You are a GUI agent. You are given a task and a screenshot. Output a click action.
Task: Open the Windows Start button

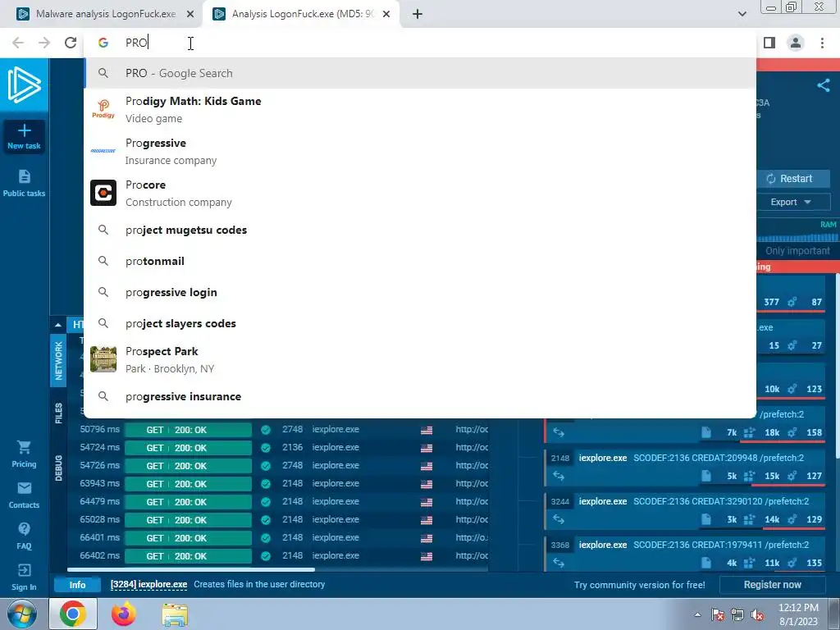[22, 614]
